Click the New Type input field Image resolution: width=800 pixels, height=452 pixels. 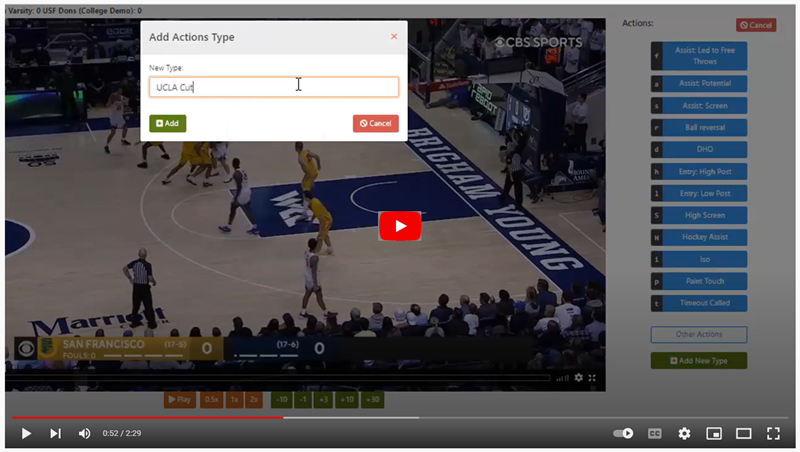click(x=273, y=88)
